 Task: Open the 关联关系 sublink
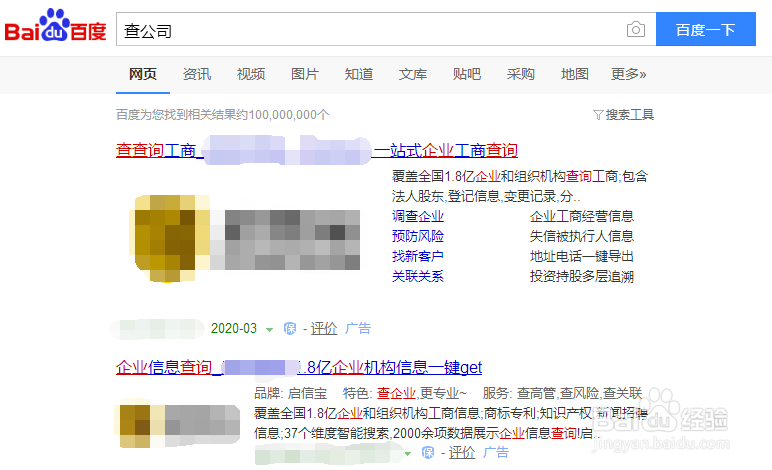[x=418, y=277]
